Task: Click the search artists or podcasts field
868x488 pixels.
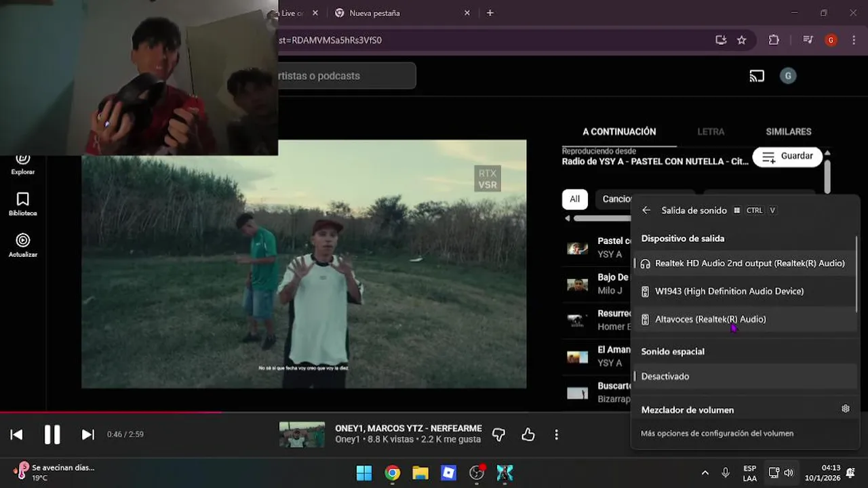Action: (x=347, y=76)
